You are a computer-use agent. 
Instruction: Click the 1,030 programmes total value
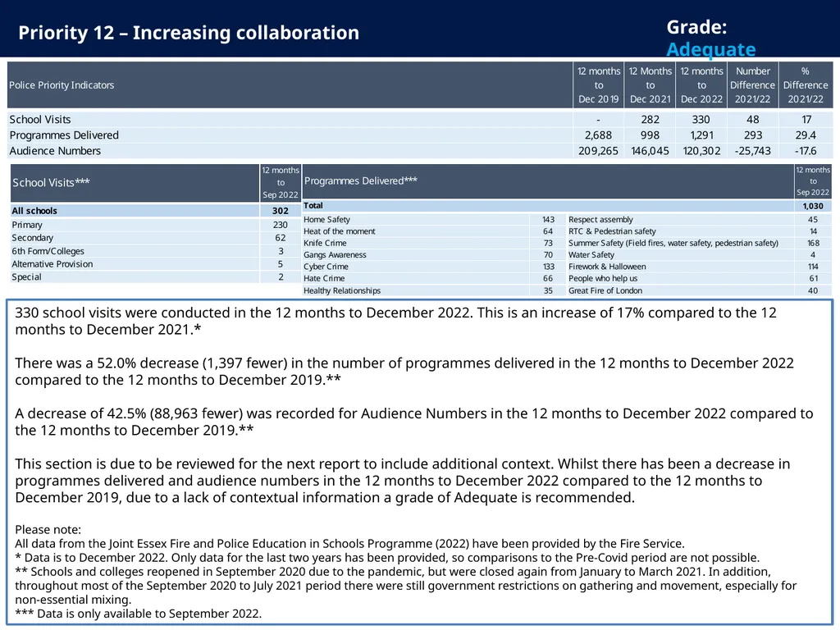click(813, 206)
